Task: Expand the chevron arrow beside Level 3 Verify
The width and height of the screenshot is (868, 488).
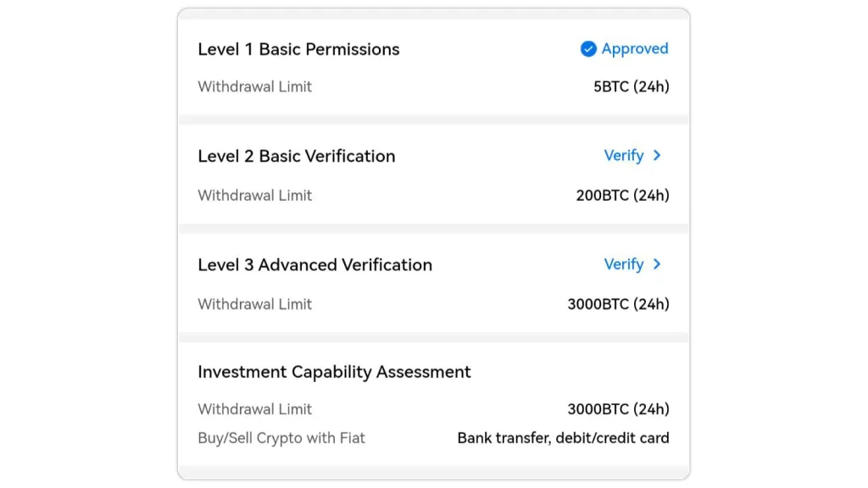Action: click(657, 264)
